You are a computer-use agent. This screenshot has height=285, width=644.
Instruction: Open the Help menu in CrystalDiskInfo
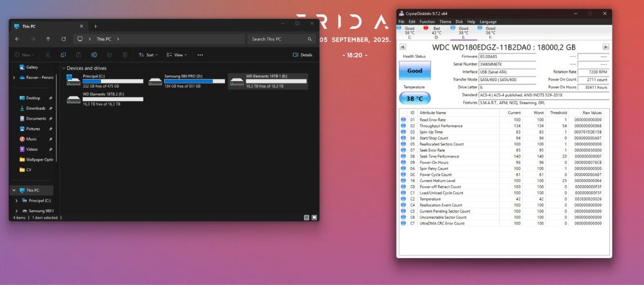[471, 22]
